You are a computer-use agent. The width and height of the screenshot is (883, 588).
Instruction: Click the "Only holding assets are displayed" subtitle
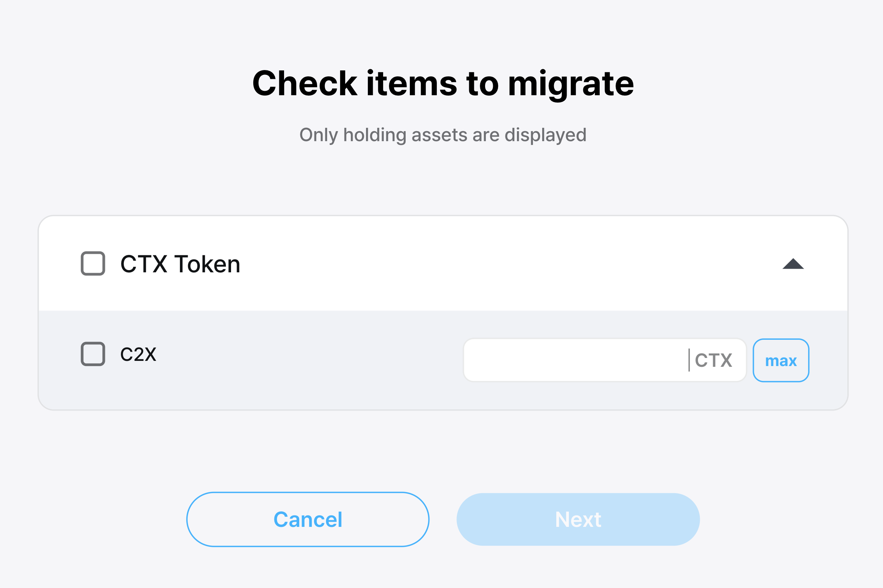pyautogui.click(x=443, y=135)
